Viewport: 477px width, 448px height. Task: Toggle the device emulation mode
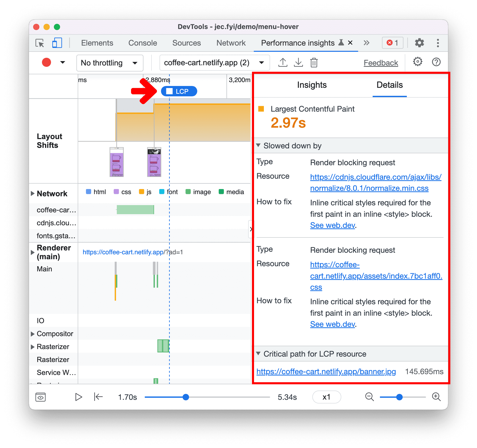57,43
